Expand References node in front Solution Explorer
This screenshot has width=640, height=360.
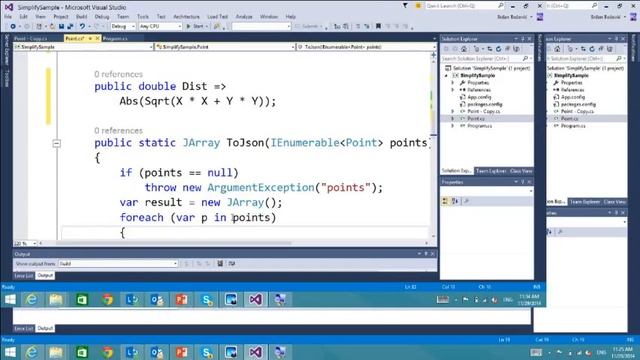[453, 90]
